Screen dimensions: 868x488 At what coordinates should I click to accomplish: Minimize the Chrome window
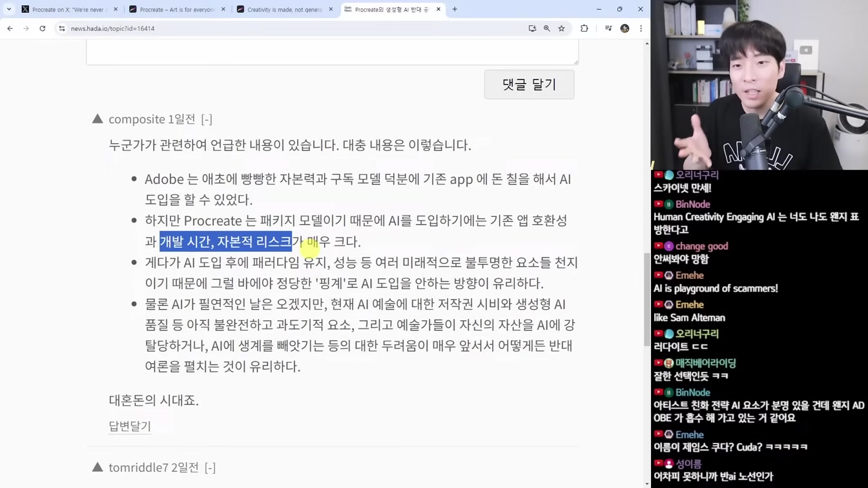[x=599, y=9]
